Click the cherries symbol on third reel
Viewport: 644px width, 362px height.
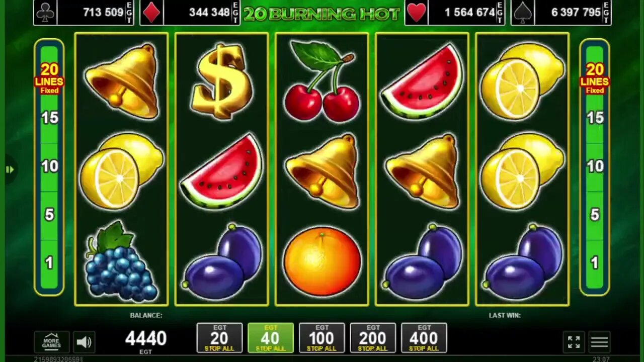pyautogui.click(x=322, y=81)
